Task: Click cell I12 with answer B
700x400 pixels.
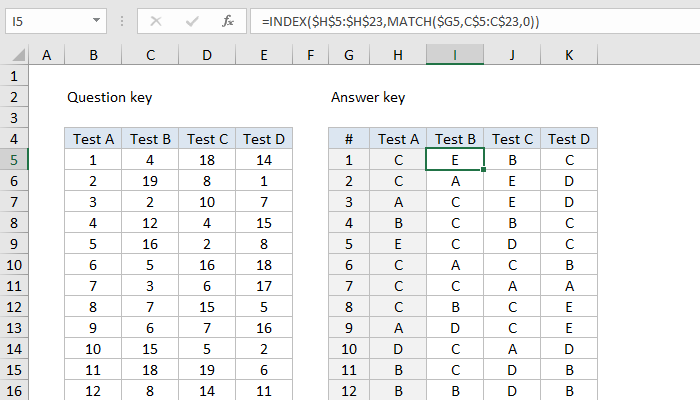Action: (455, 307)
